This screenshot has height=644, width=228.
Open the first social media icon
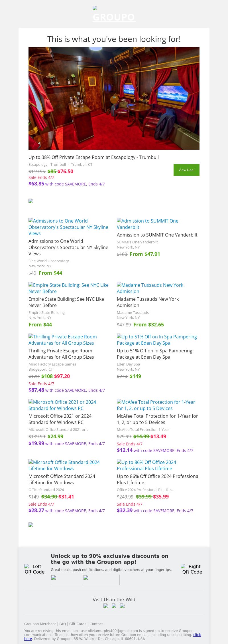[x=106, y=606]
